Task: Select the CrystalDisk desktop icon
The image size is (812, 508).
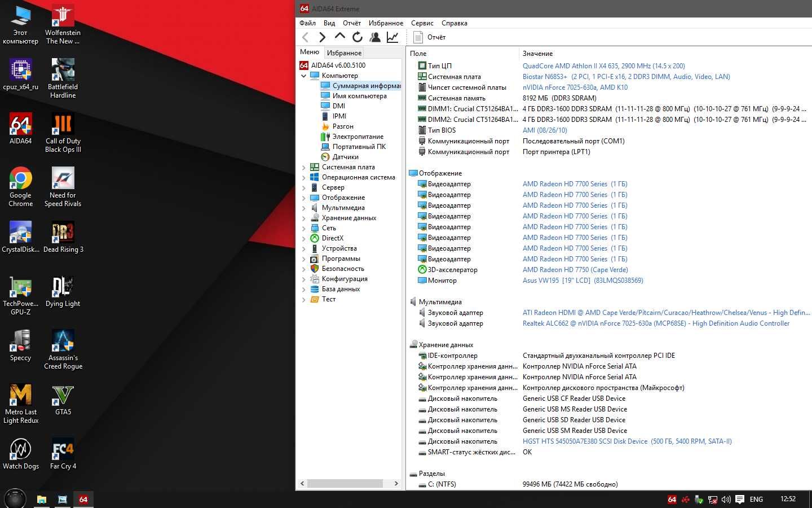Action: click(21, 237)
